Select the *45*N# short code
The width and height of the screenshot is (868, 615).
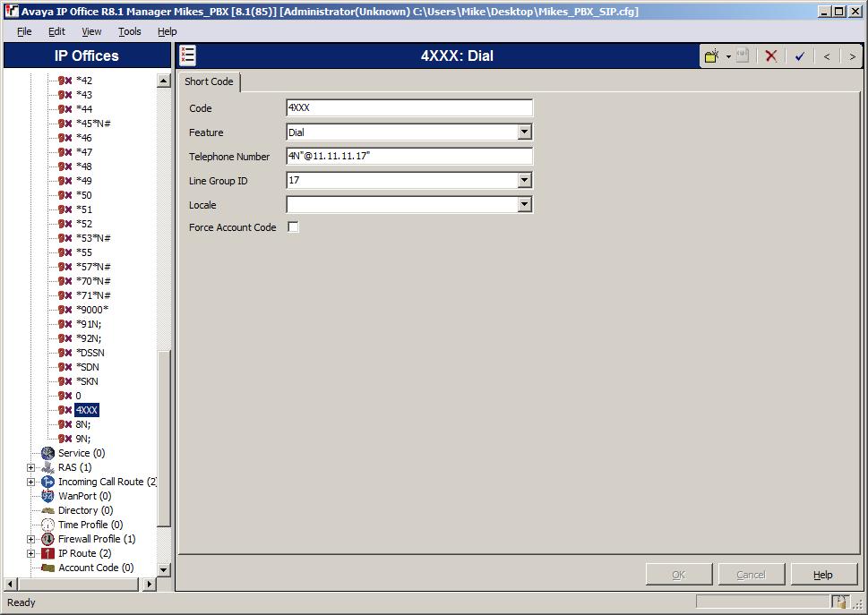[93, 124]
